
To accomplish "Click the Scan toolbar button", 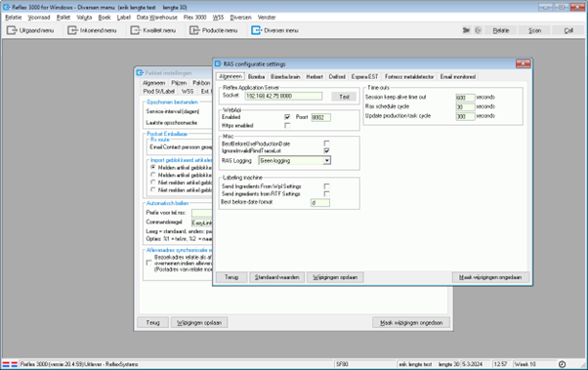I will pyautogui.click(x=534, y=30).
